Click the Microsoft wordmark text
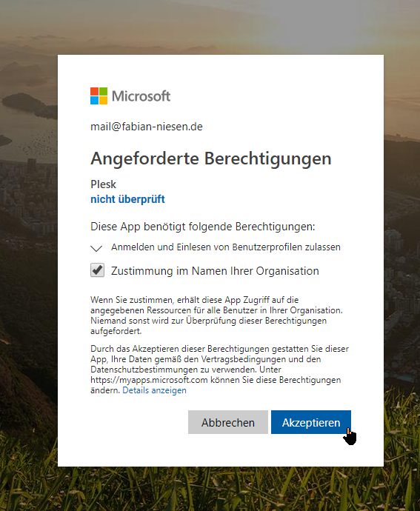The image size is (420, 511). pos(141,96)
